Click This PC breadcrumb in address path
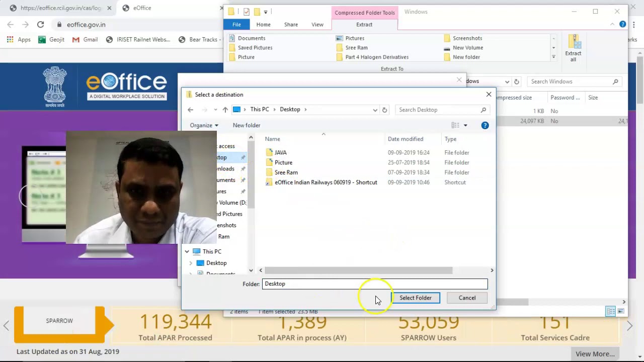This screenshot has height=362, width=644. tap(260, 110)
